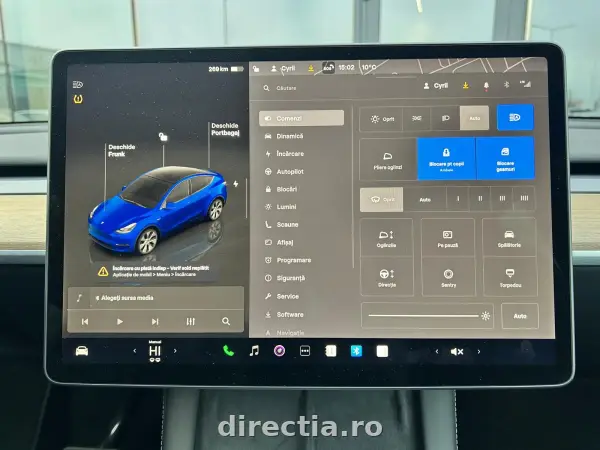600x450 pixels.
Task: Toggle child lock (Blocare pt copii)
Action: tap(446, 159)
